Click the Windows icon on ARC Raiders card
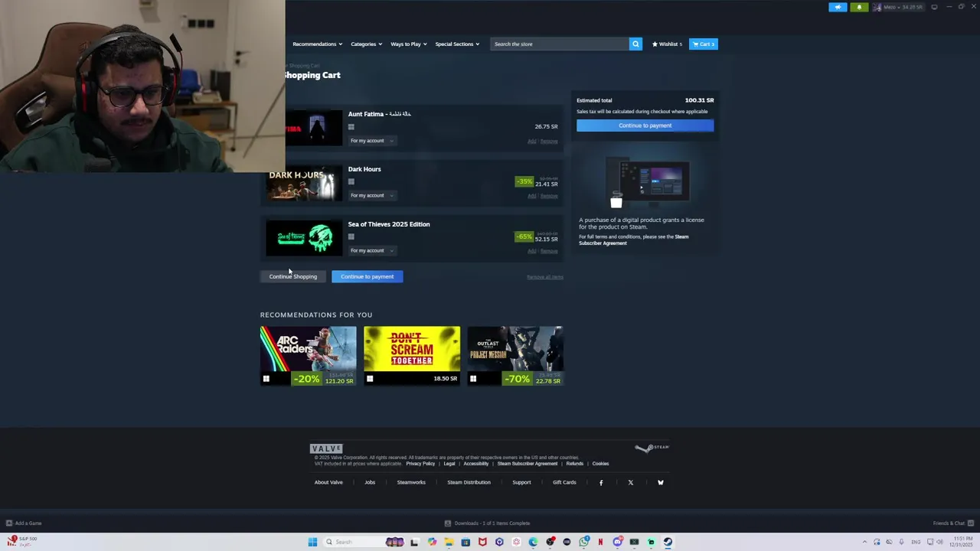Screen dimensions: 980x551 266,379
